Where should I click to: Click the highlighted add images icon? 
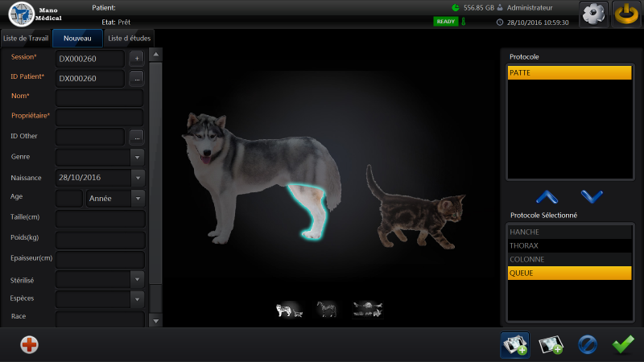point(515,345)
